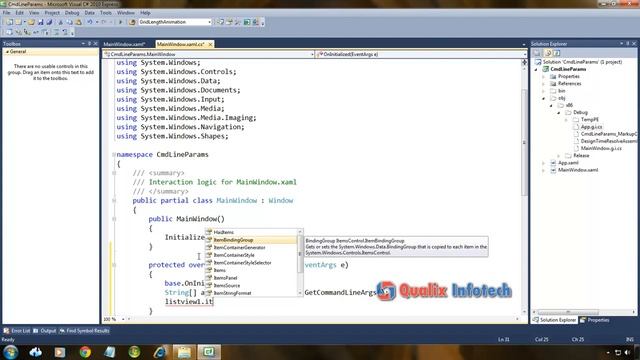Select App.g.i.cs file in Solution Explorer
The image size is (640, 360).
tap(591, 127)
